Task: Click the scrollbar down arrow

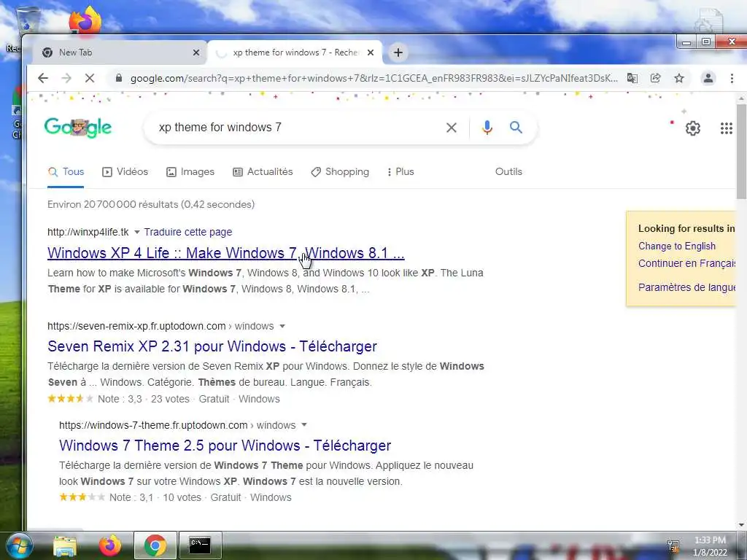Action: coord(741,525)
